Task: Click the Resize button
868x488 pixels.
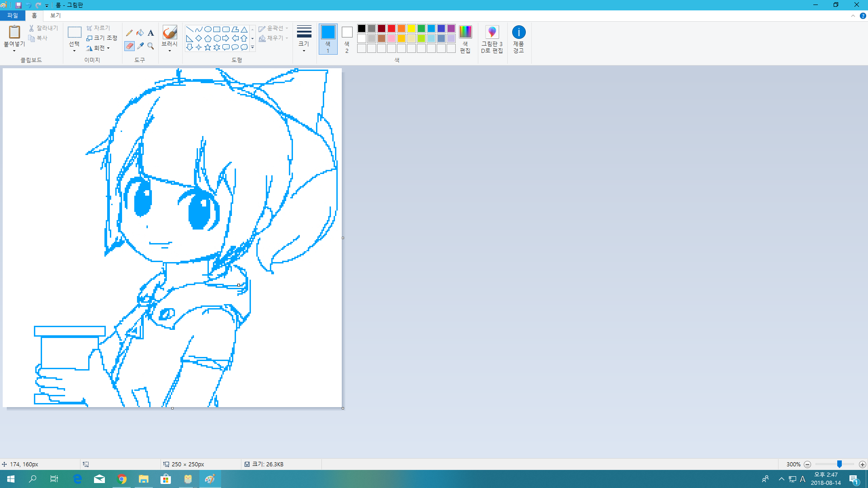Action: [x=102, y=38]
